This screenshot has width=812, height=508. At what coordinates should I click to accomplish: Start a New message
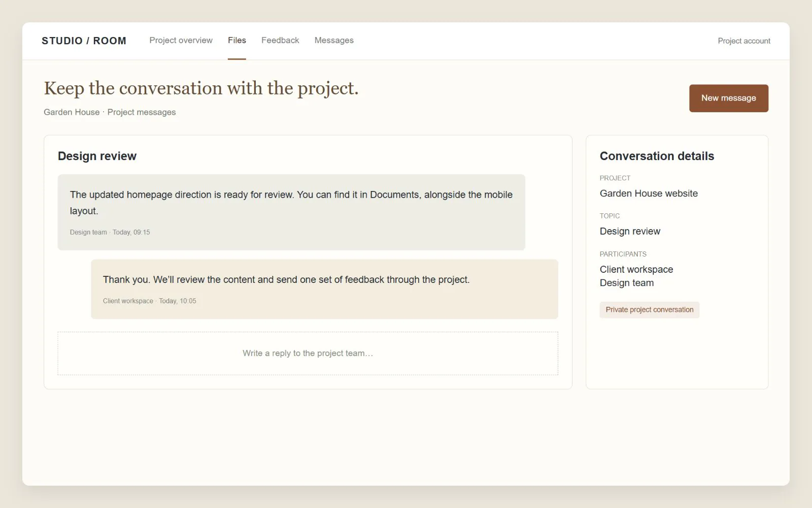tap(728, 98)
